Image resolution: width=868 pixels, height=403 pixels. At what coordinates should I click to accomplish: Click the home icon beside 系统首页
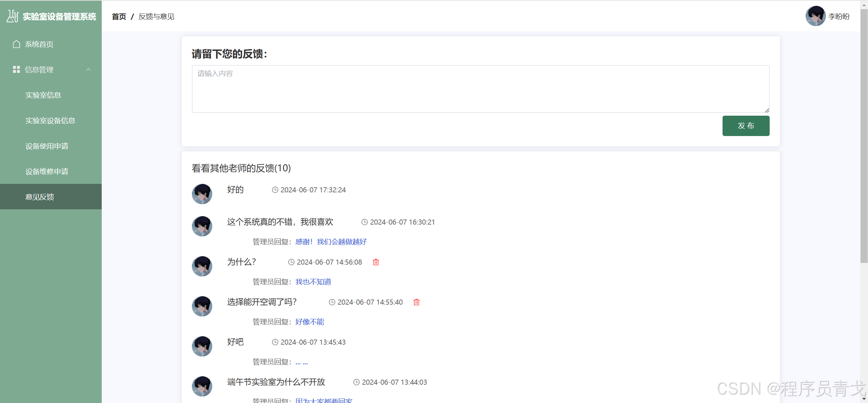coord(16,44)
